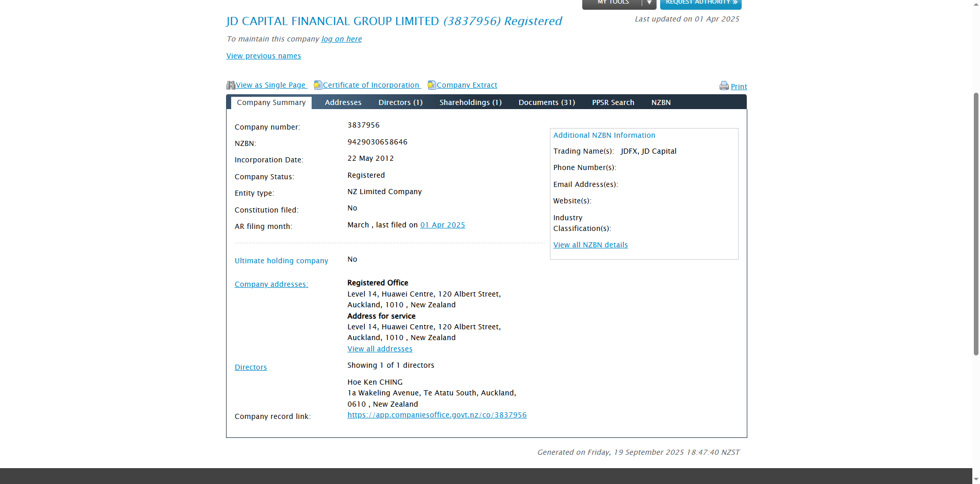Click the Directors link in summary
The height and width of the screenshot is (484, 980).
251,367
